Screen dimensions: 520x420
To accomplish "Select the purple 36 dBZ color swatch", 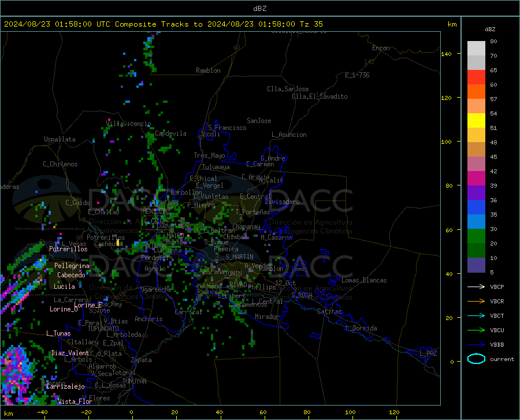I will coord(476,193).
